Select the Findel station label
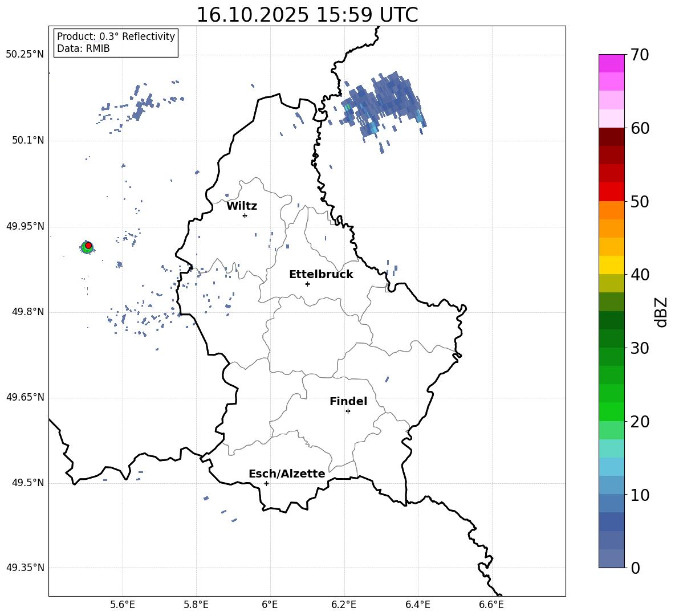675x616 pixels. tap(348, 401)
